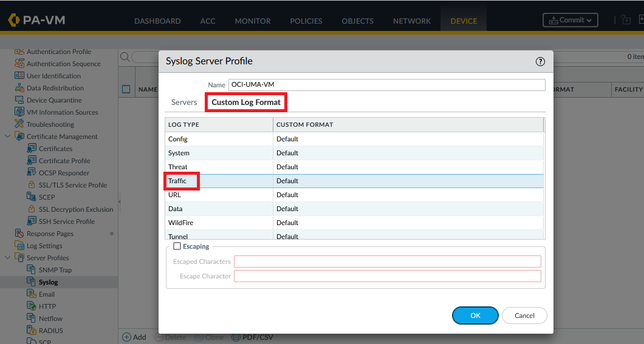Switch to the Servers tab
Screen dimensions: 644x344
184,103
